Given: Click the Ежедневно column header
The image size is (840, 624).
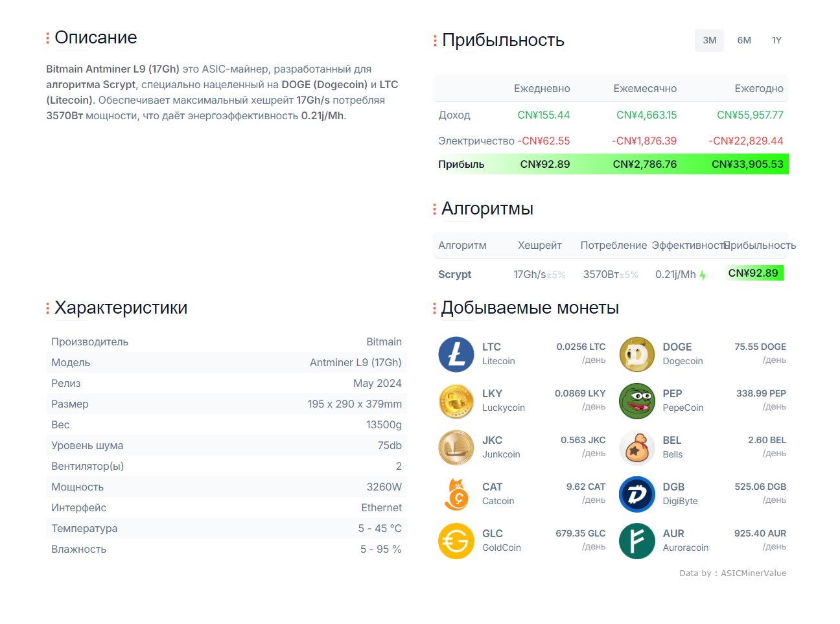Looking at the screenshot, I should [542, 88].
